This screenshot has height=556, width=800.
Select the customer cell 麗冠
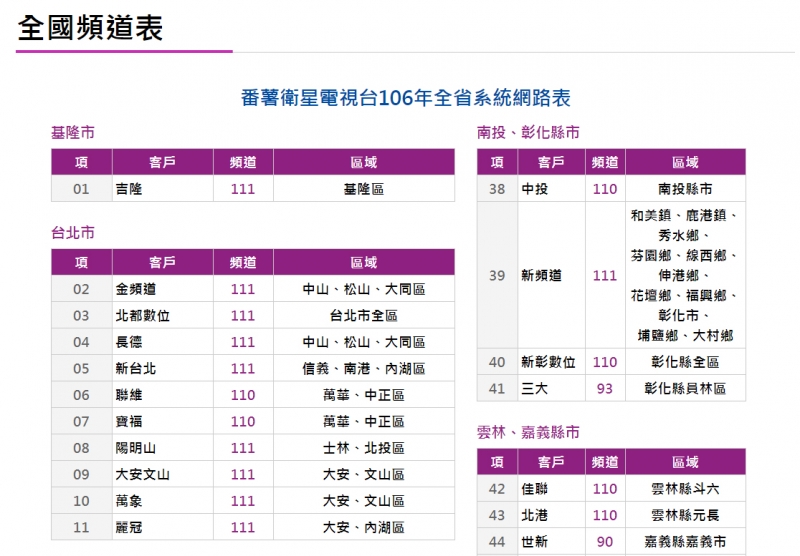(163, 527)
